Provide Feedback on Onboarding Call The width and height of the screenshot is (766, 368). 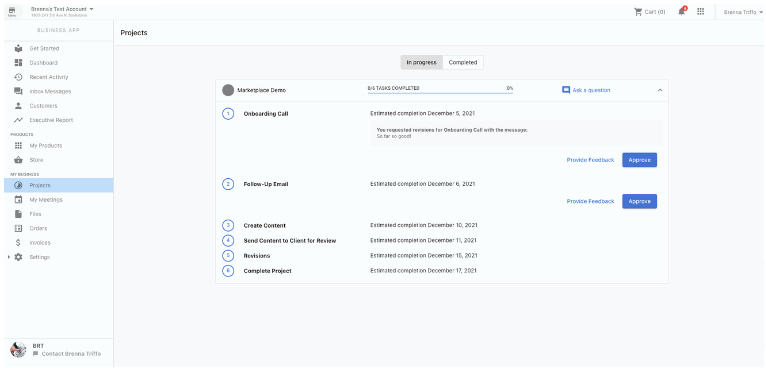[590, 160]
